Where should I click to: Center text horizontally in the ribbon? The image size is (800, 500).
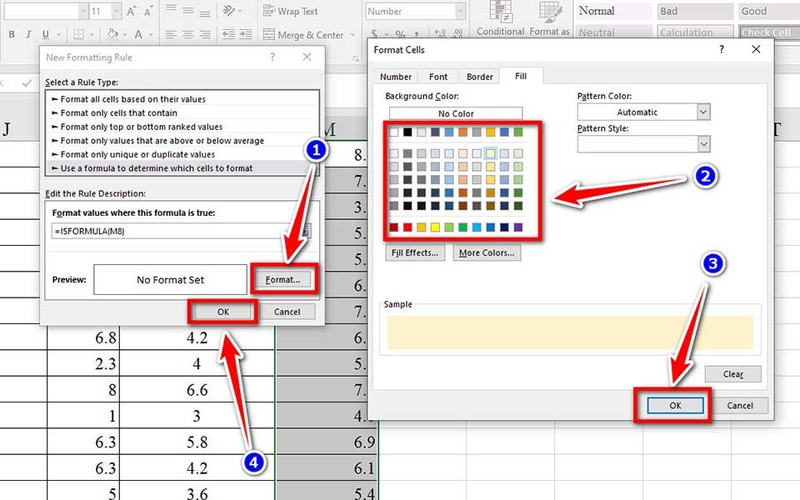pyautogui.click(x=188, y=34)
